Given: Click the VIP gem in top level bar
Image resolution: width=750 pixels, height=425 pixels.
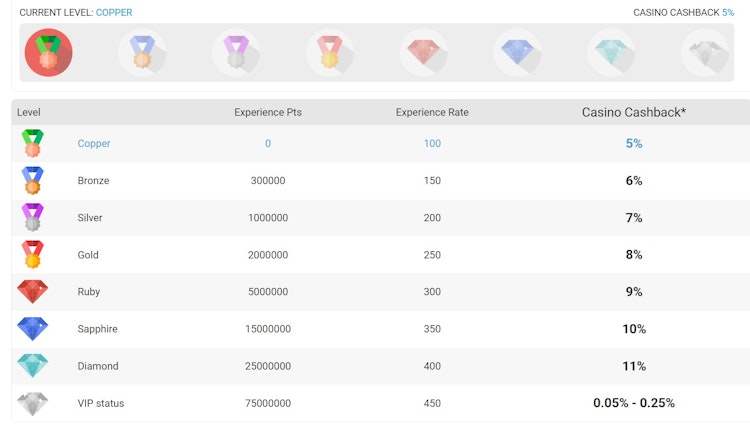Looking at the screenshot, I should point(704,53).
